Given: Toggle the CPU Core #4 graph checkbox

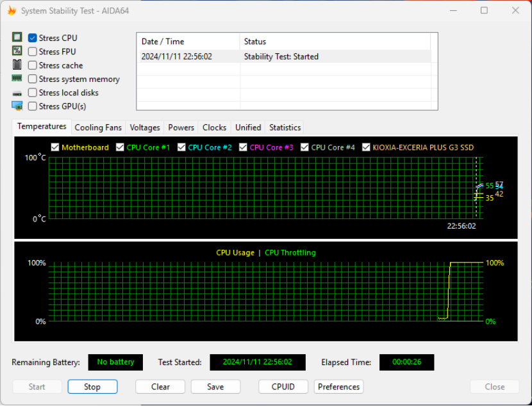Looking at the screenshot, I should (304, 147).
